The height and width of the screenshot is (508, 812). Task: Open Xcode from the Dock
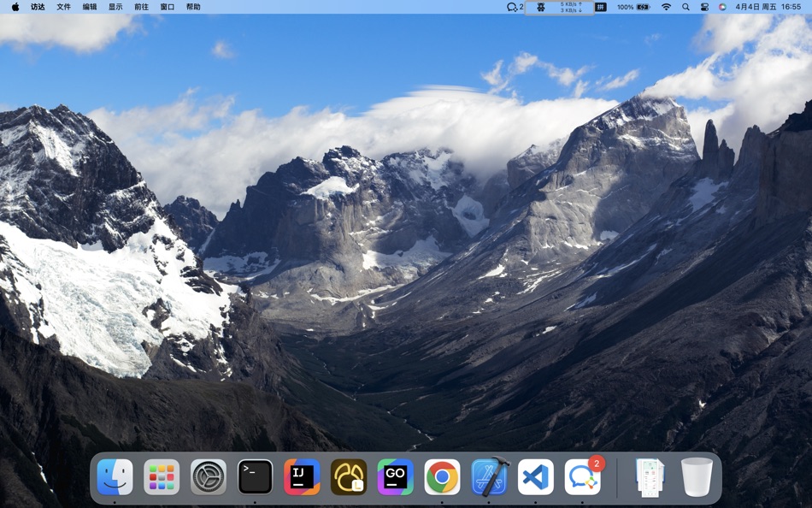click(488, 476)
